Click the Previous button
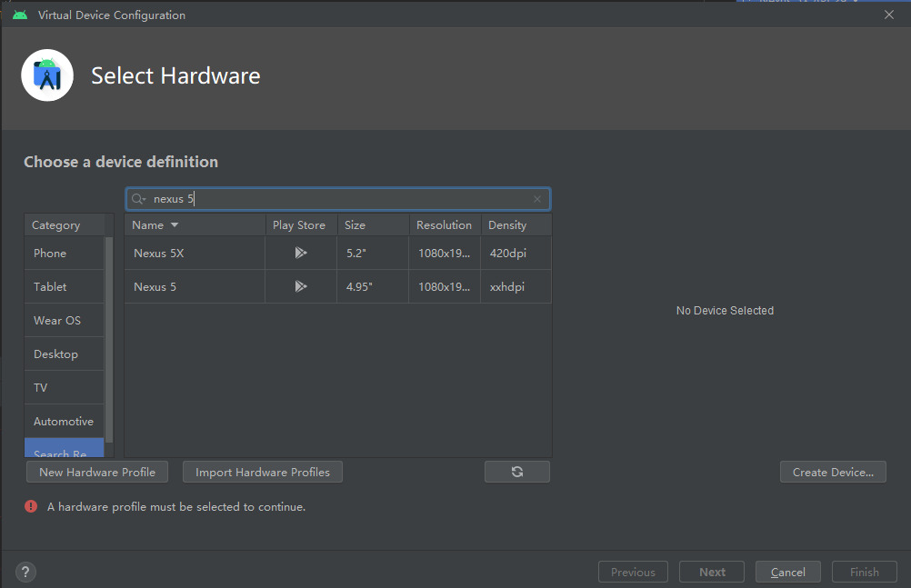Viewport: 911px width, 588px height. [634, 572]
